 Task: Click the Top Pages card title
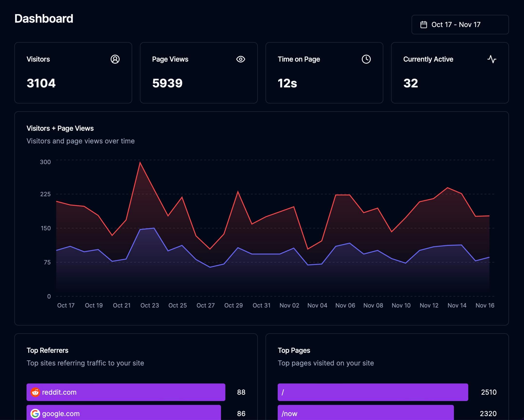pyautogui.click(x=294, y=350)
